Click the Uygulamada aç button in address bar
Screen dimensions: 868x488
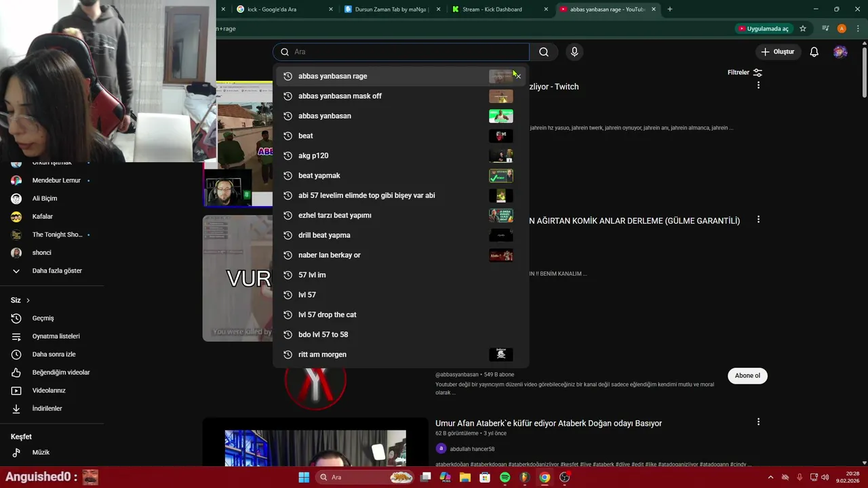(x=764, y=28)
